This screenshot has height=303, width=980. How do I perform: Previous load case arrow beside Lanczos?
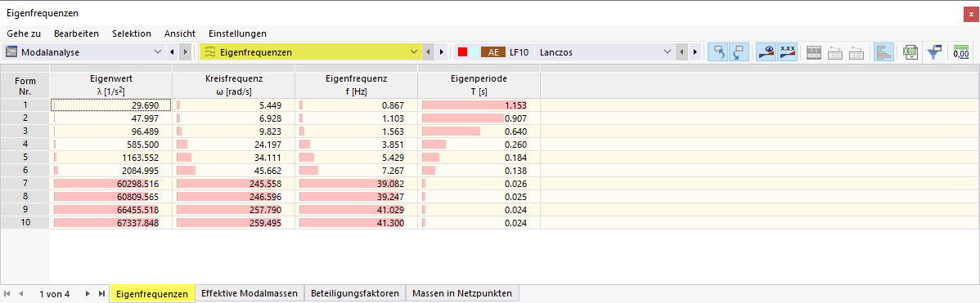click(x=682, y=52)
